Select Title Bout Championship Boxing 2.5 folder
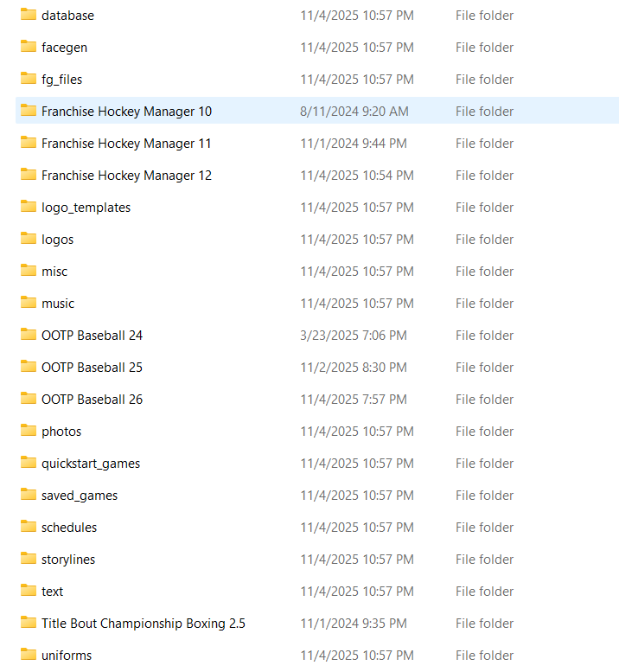 143,623
